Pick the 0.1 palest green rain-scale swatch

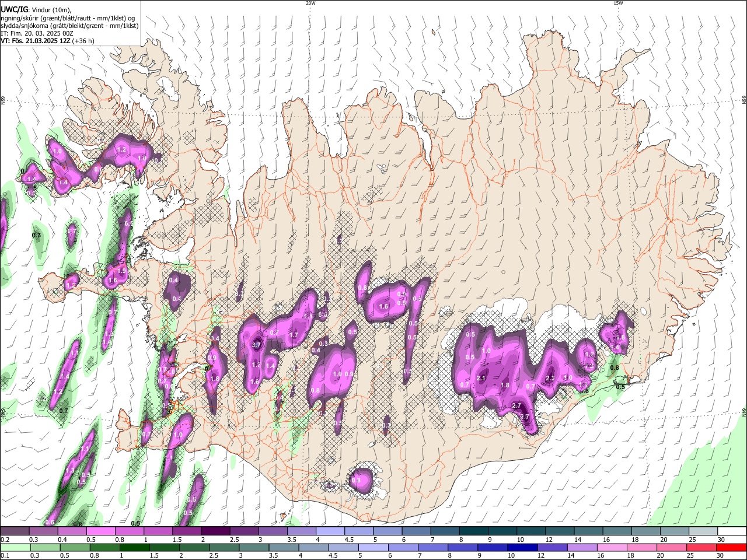(15, 547)
